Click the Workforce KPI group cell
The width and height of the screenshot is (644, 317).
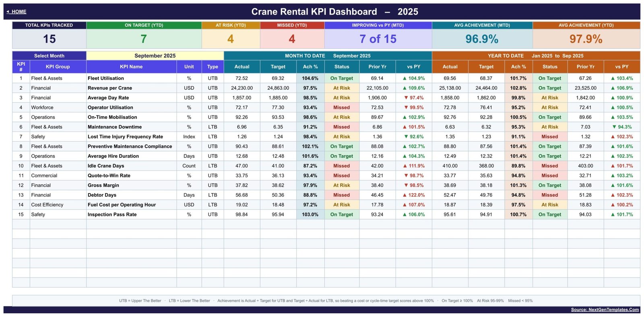(x=58, y=107)
